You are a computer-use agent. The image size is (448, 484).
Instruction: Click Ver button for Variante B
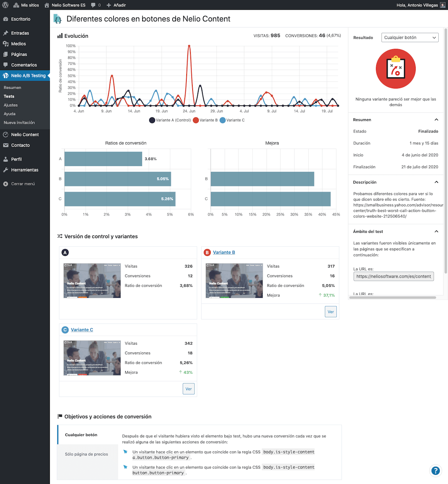point(331,312)
